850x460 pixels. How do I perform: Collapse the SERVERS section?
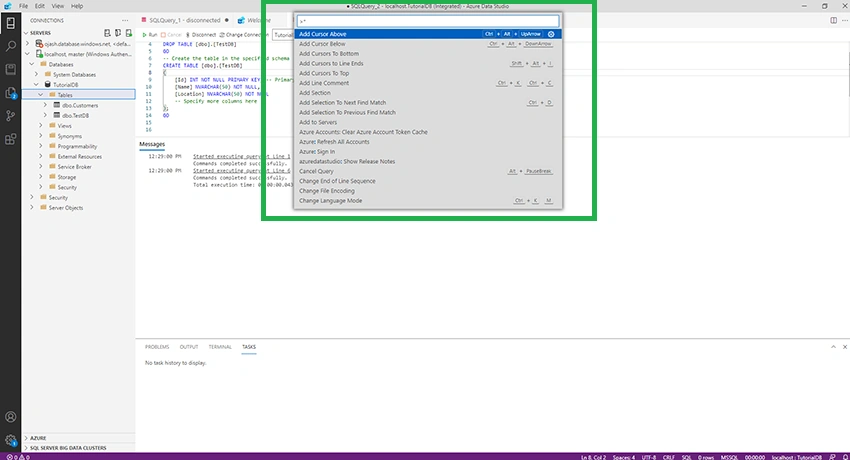point(26,33)
